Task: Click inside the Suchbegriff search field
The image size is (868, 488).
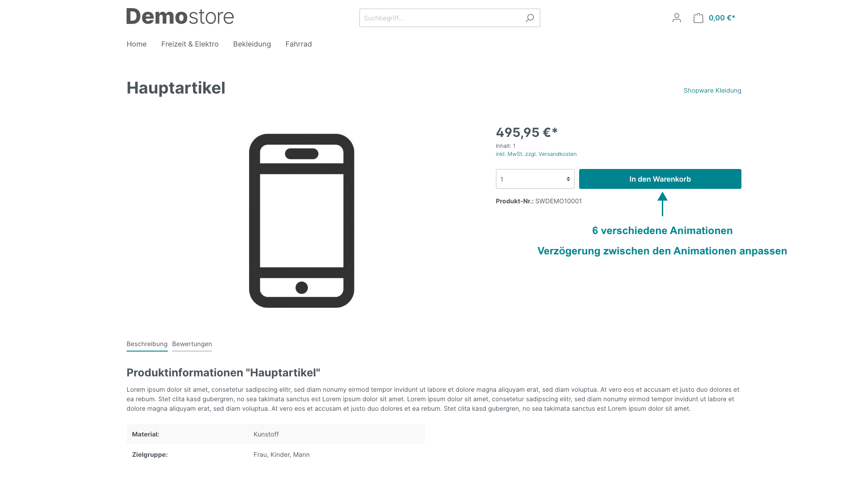Action: pos(429,18)
